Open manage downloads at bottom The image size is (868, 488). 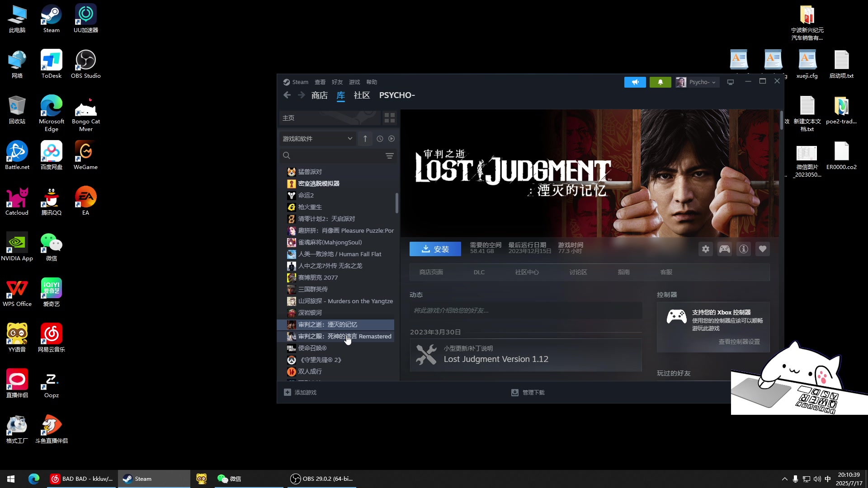tap(528, 392)
